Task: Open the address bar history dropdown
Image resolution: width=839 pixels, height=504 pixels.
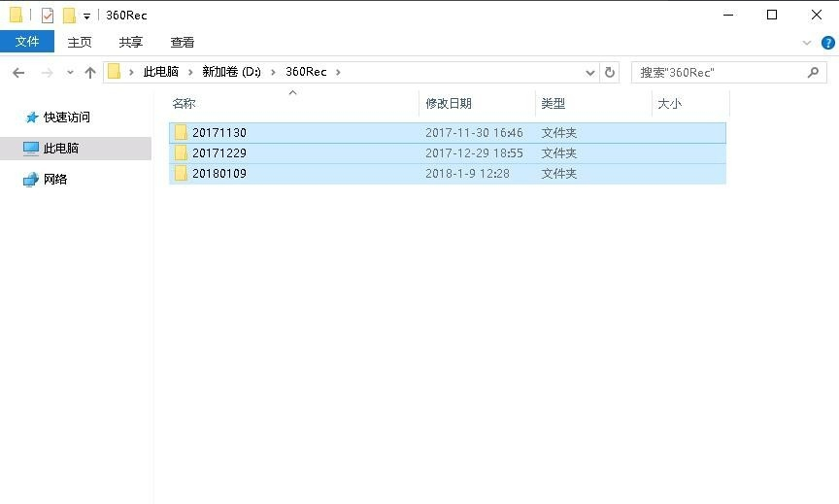Action: (589, 72)
